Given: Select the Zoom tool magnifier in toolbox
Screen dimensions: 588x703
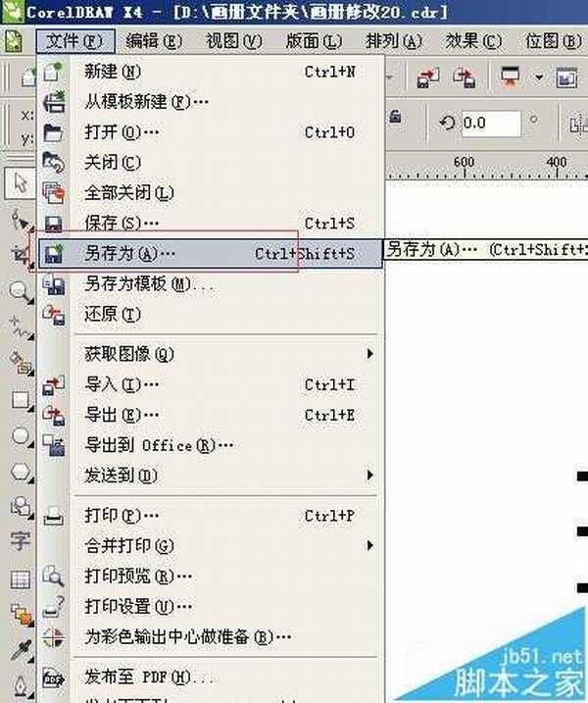Looking at the screenshot, I should (x=20, y=290).
